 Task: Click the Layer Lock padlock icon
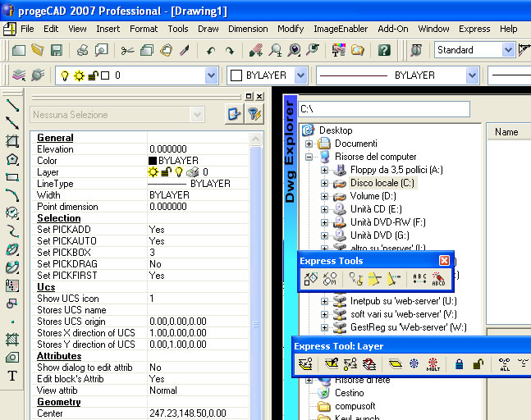click(x=459, y=364)
